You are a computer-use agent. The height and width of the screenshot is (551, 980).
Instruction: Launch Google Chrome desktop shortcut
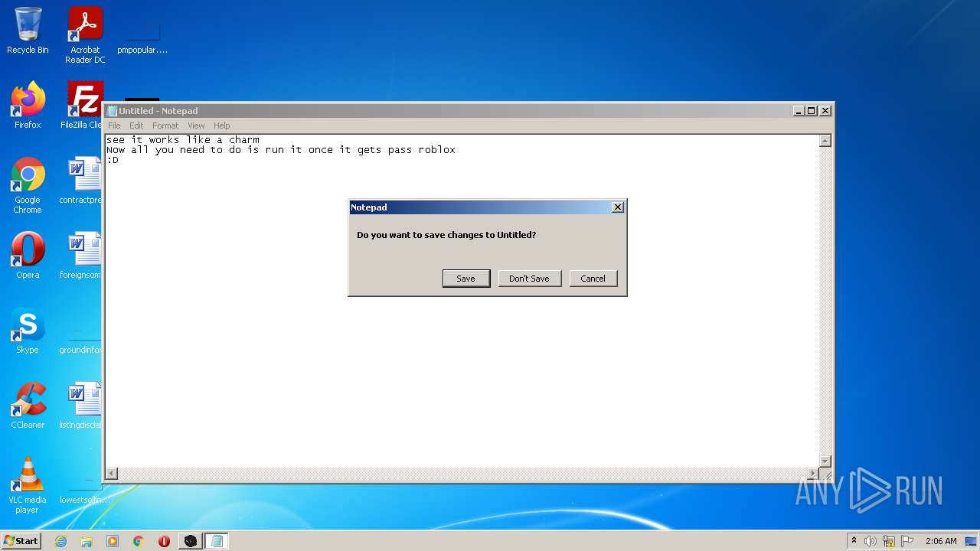28,185
